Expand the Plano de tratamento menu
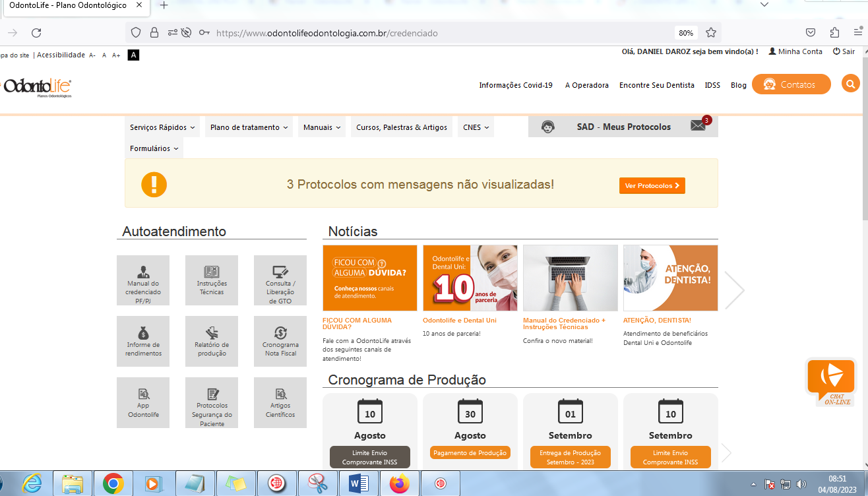 point(249,127)
